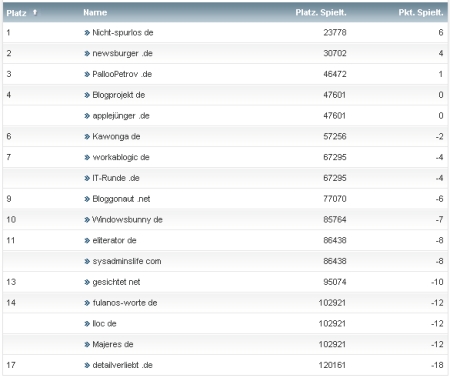Click the arrow icon before workablogic de
The image size is (450, 378).
(87, 157)
